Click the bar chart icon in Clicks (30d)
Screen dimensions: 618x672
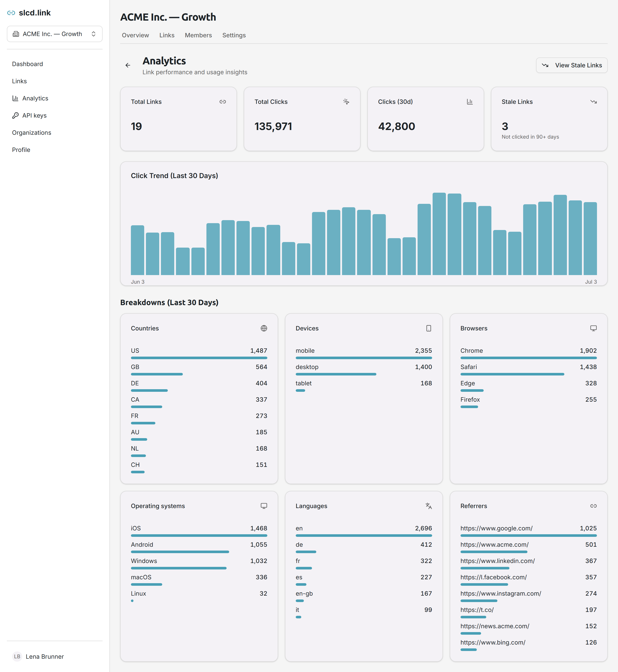pos(470,102)
